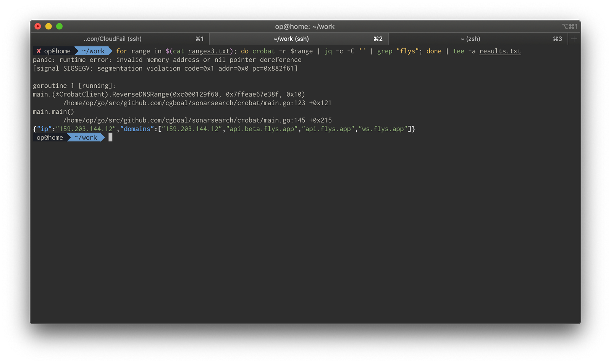
Task: Click the cursor block at the bottom prompt
Action: click(110, 137)
